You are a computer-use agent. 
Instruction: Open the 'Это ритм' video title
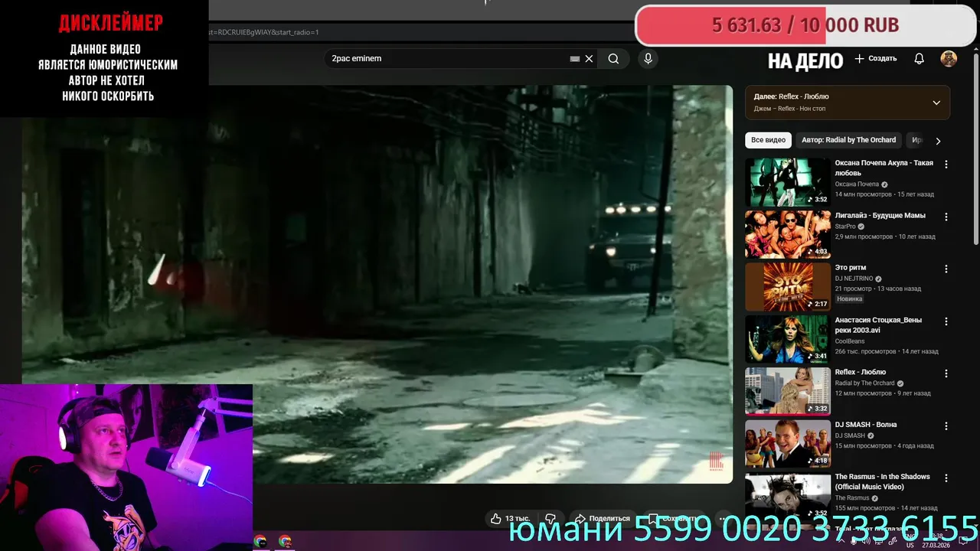(x=851, y=268)
